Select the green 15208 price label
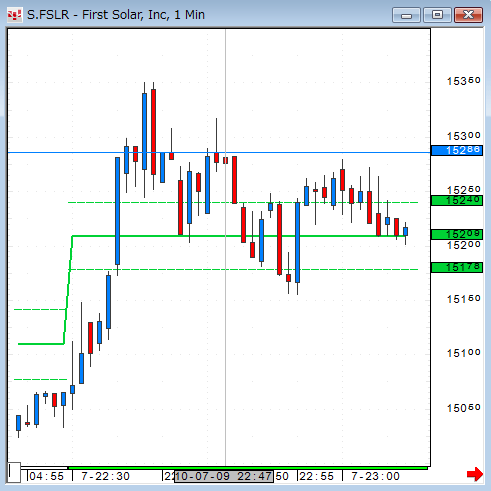491x491 pixels. point(457,234)
